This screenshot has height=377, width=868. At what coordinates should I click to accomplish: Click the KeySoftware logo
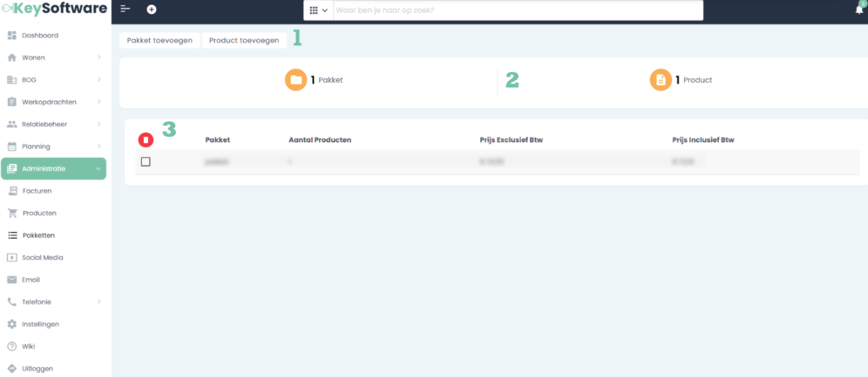(x=54, y=9)
